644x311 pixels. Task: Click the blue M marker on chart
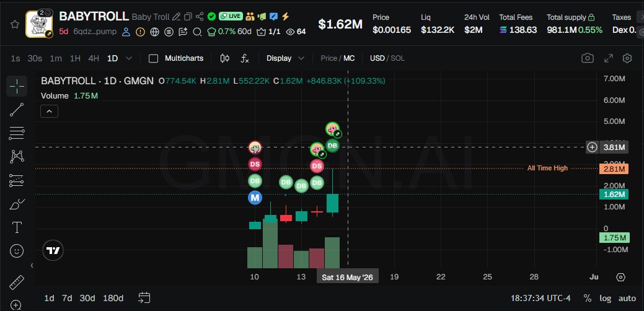click(x=255, y=198)
